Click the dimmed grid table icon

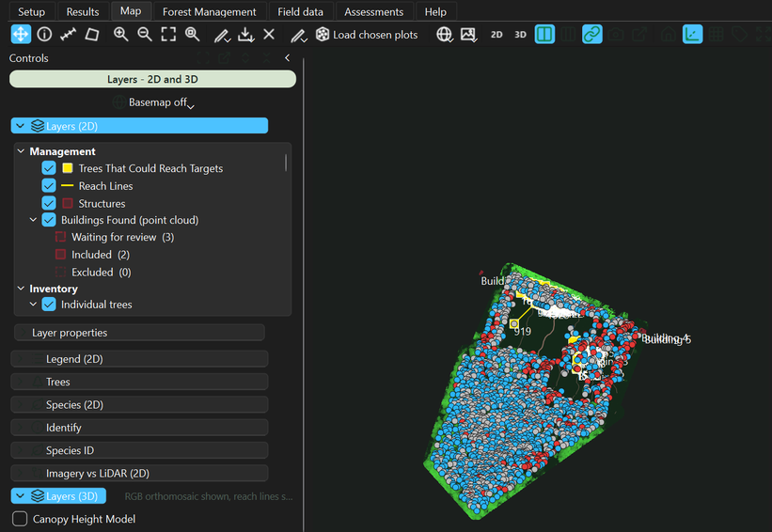pyautogui.click(x=716, y=35)
